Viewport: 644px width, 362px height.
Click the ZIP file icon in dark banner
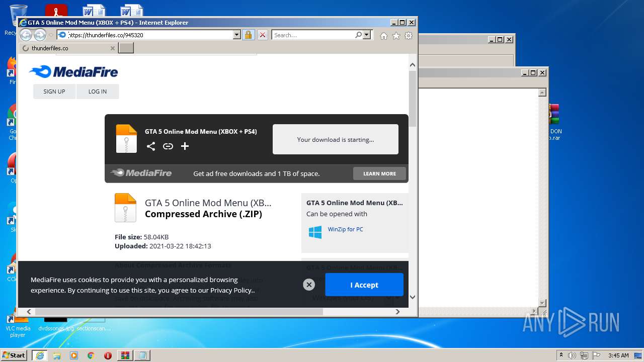coord(126,139)
